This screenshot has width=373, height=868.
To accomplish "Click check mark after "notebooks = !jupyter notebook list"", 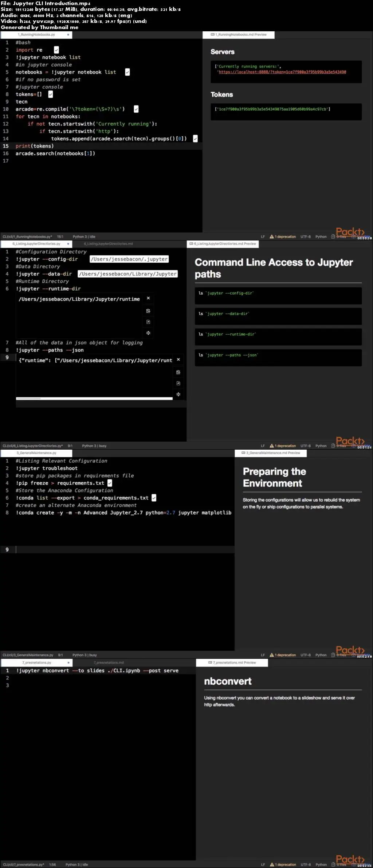I will click(127, 72).
